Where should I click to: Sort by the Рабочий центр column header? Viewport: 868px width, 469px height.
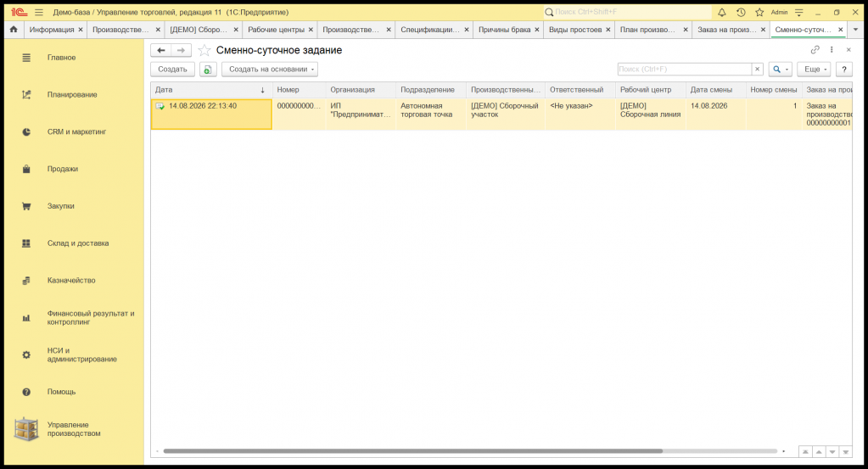click(651, 90)
